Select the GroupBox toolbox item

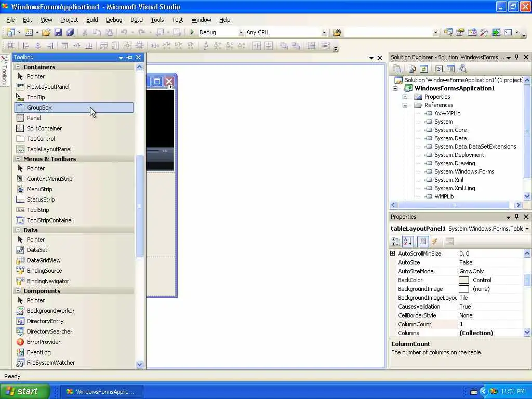pyautogui.click(x=74, y=108)
